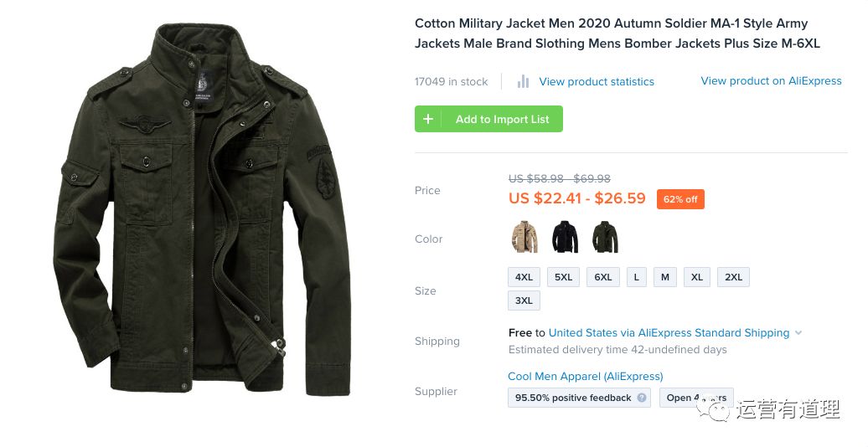Open View product on AliExpress link
This screenshot has height=447, width=868.
coord(771,80)
